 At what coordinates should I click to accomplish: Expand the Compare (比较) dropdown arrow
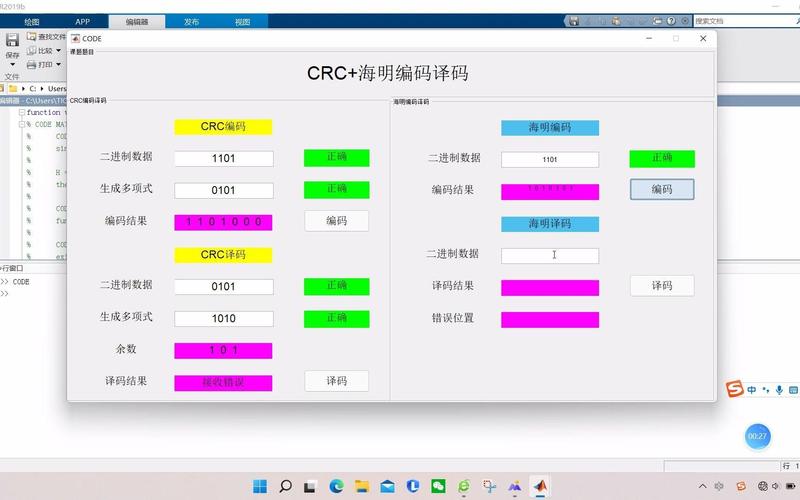[x=58, y=51]
